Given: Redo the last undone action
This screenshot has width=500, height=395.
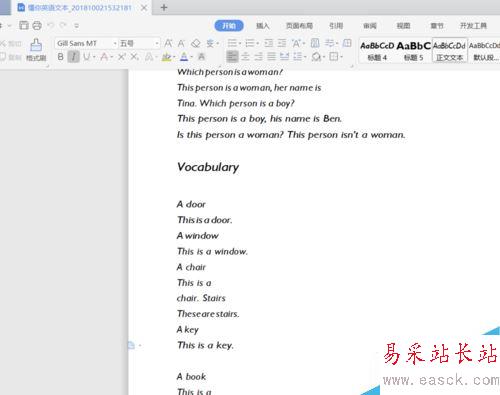Looking at the screenshot, I should tap(63, 25).
